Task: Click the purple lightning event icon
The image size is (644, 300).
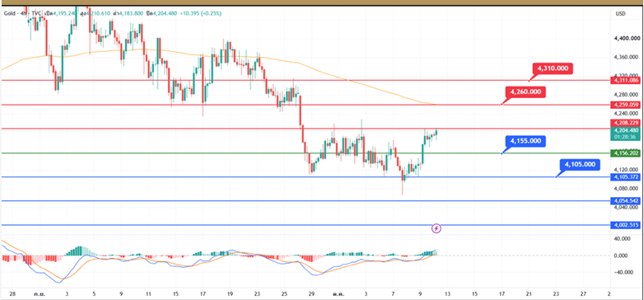Action: click(x=437, y=228)
